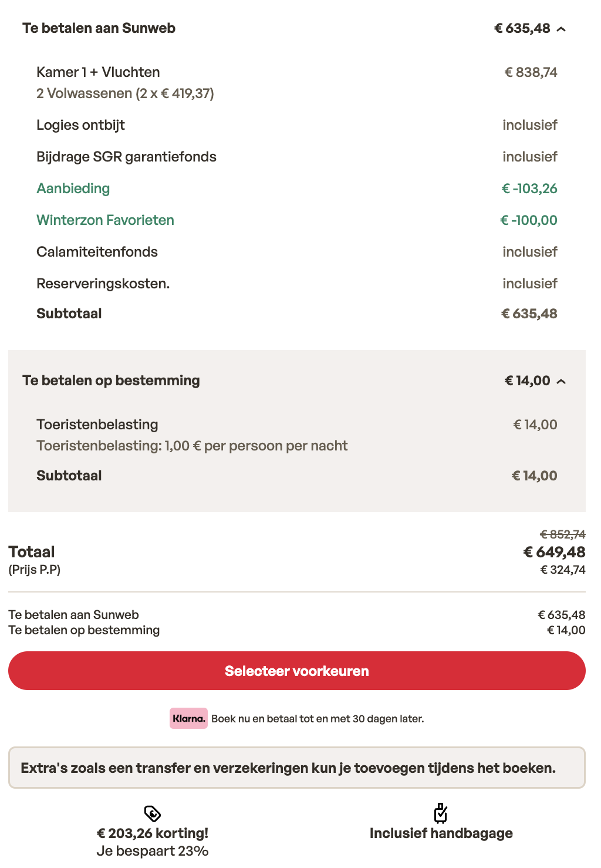Open the Winterzon Favorieten promotion
The image size is (601, 868).
(x=105, y=220)
